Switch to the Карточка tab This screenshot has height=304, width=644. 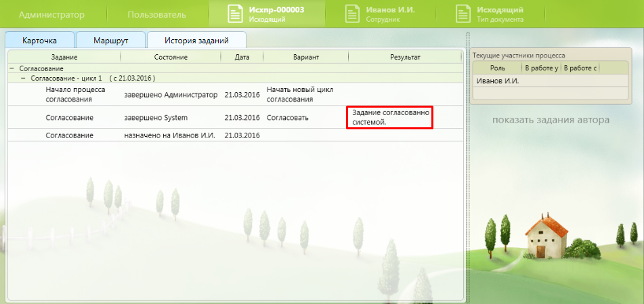[x=39, y=41]
